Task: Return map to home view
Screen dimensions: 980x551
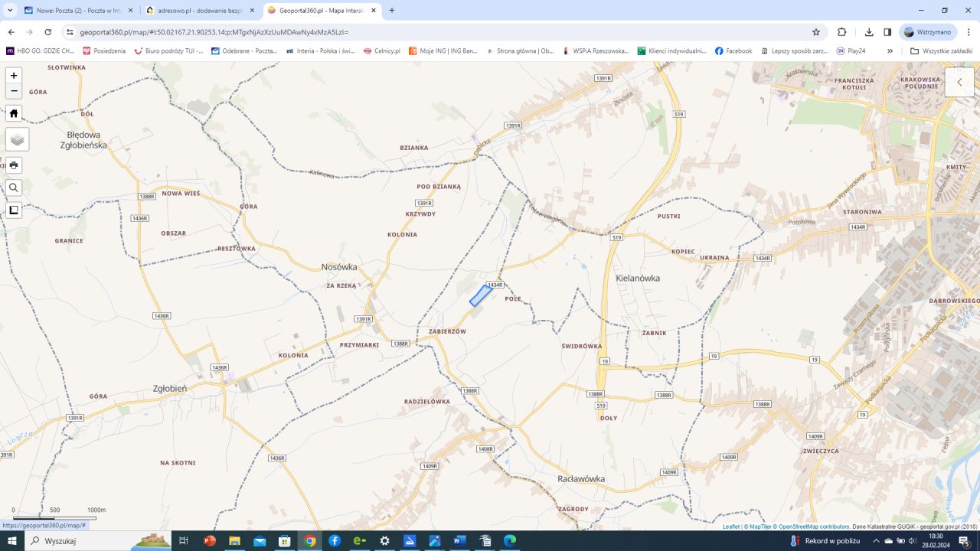Action: (14, 113)
